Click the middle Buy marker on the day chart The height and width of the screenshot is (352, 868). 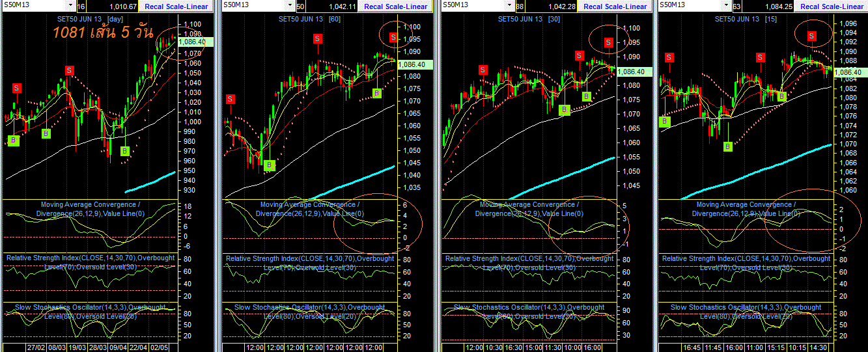46,133
